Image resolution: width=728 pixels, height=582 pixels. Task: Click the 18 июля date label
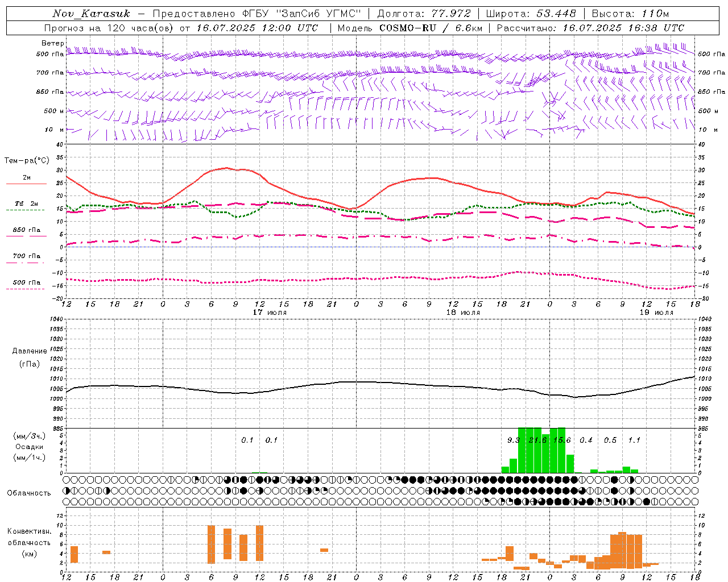[x=463, y=313]
